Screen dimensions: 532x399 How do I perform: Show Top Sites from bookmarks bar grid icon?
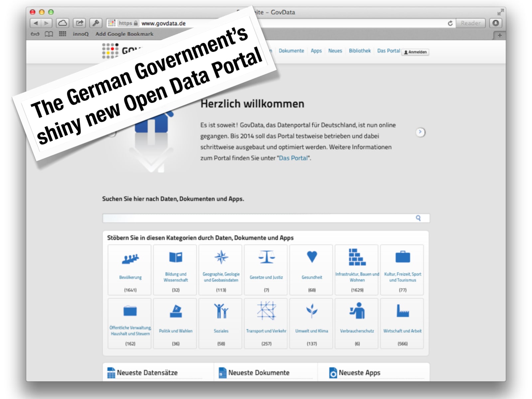tap(63, 34)
